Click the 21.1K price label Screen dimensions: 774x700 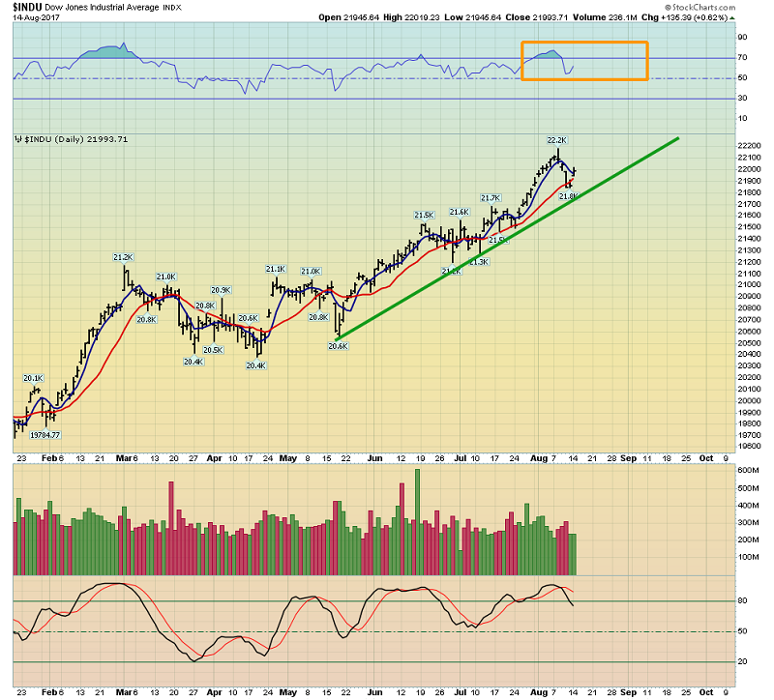tap(276, 270)
